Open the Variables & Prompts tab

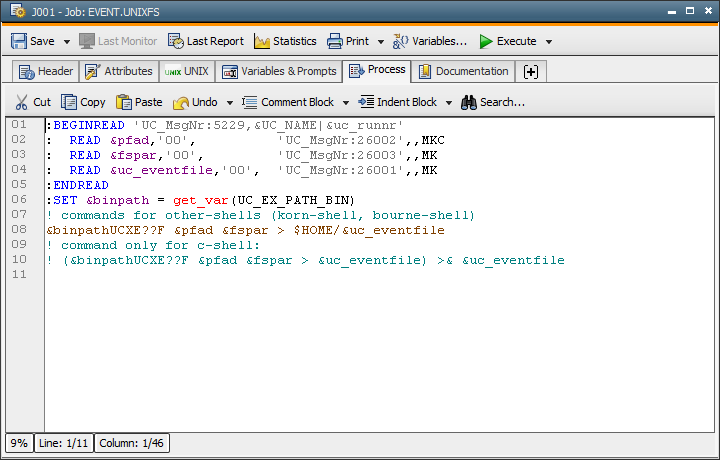pyautogui.click(x=279, y=71)
